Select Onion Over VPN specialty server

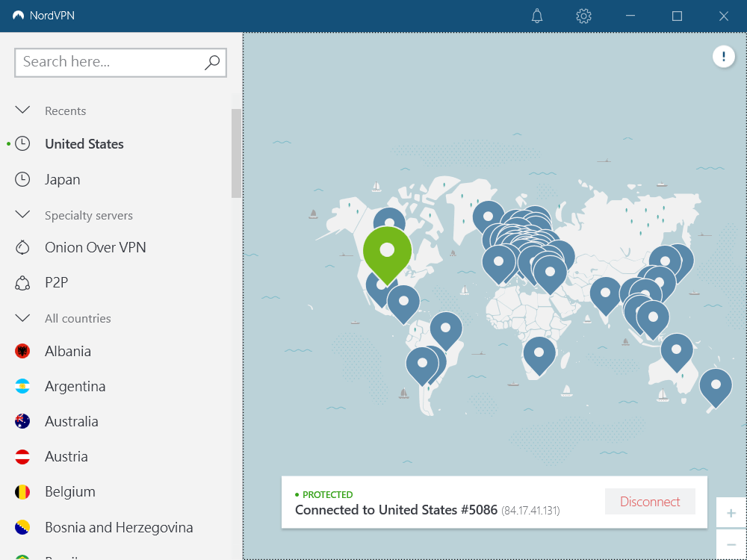coord(96,247)
